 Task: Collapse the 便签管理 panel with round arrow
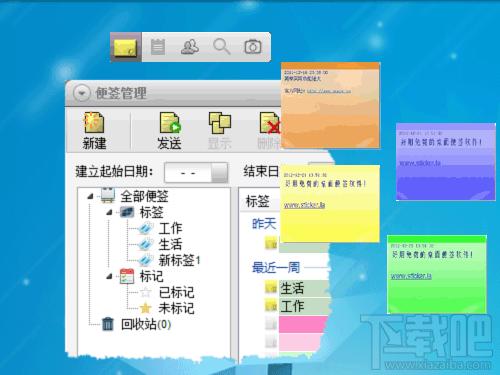82,93
